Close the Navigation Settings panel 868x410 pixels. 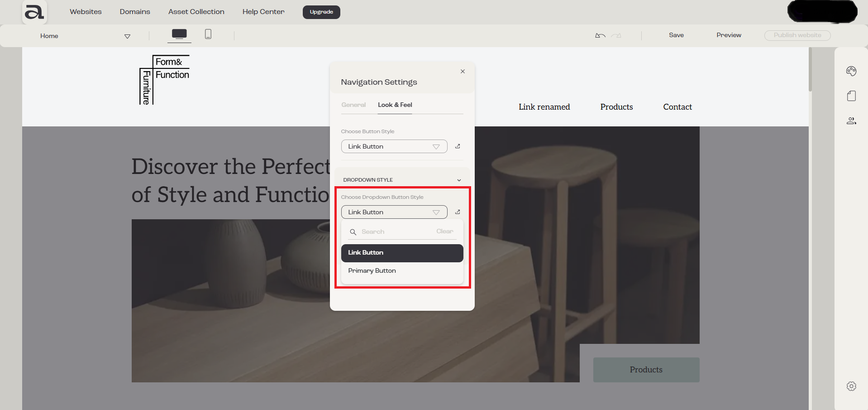[463, 71]
